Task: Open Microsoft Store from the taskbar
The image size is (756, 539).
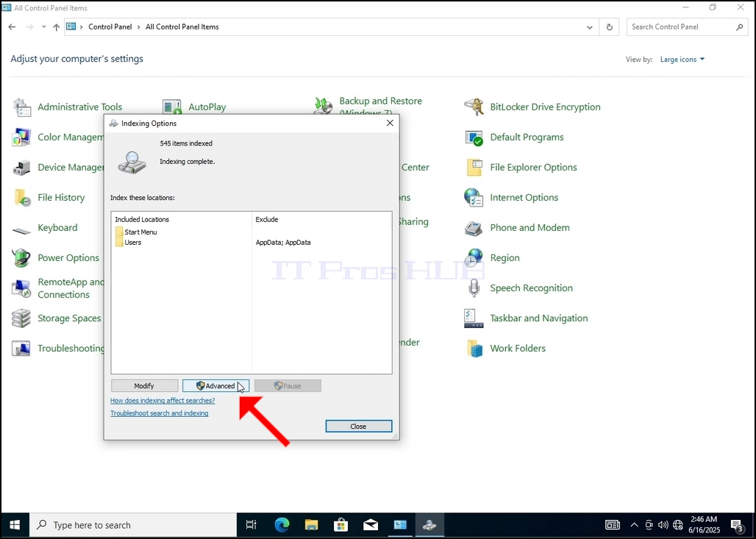Action: tap(341, 525)
